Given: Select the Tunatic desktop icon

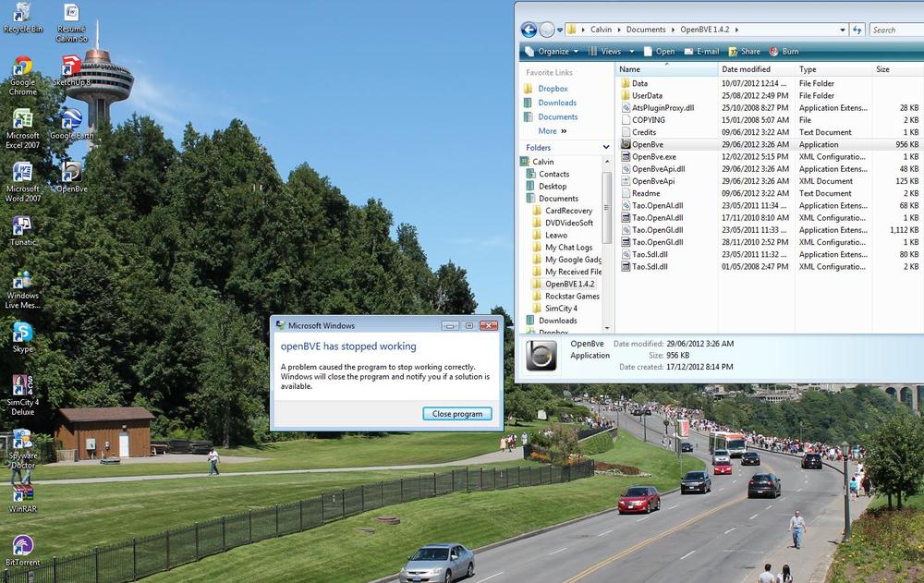Looking at the screenshot, I should pyautogui.click(x=22, y=230).
